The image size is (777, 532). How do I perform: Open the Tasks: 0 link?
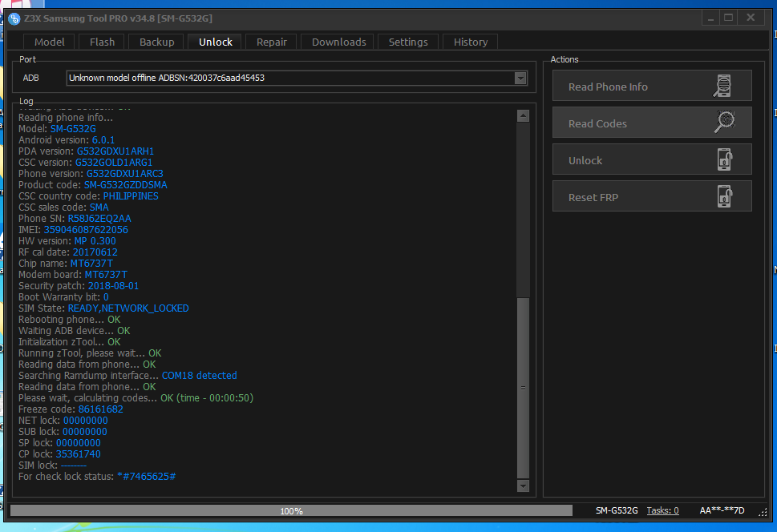tap(662, 510)
